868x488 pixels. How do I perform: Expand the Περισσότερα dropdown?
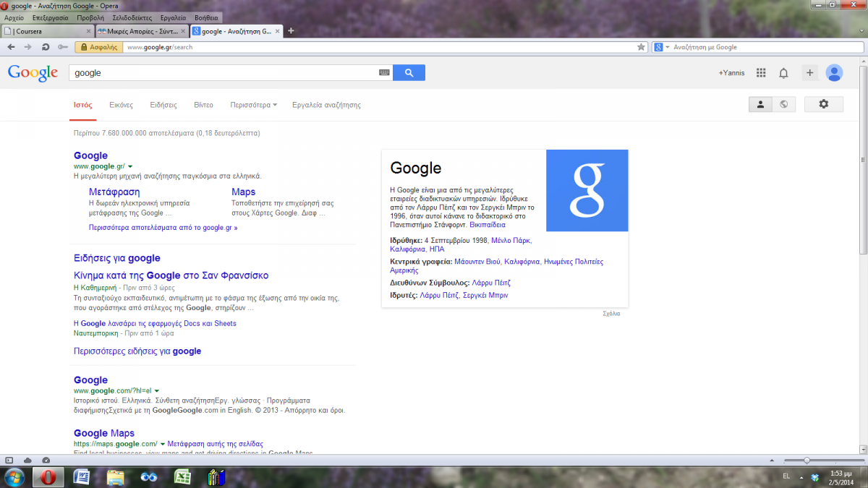click(254, 105)
